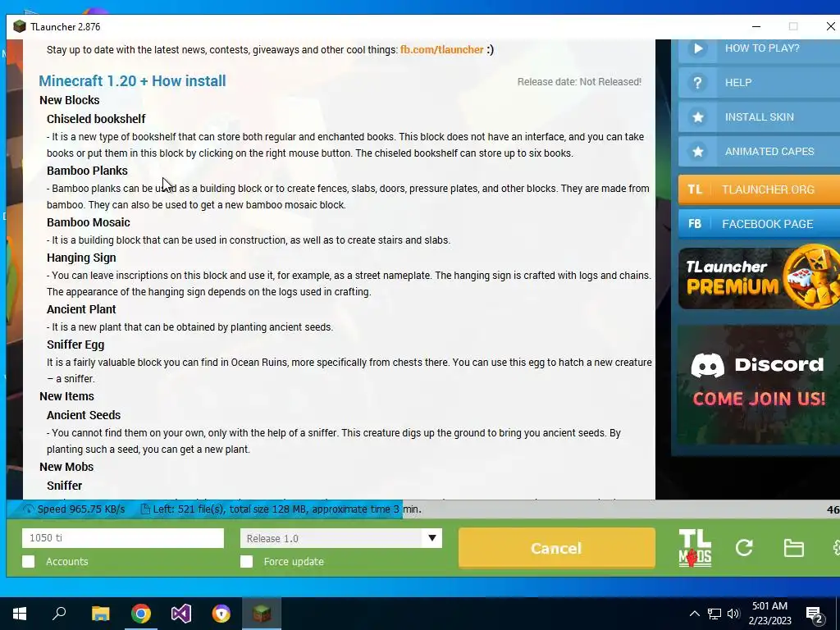
Task: Click the TL badge on TLauncher.org button
Action: (695, 189)
